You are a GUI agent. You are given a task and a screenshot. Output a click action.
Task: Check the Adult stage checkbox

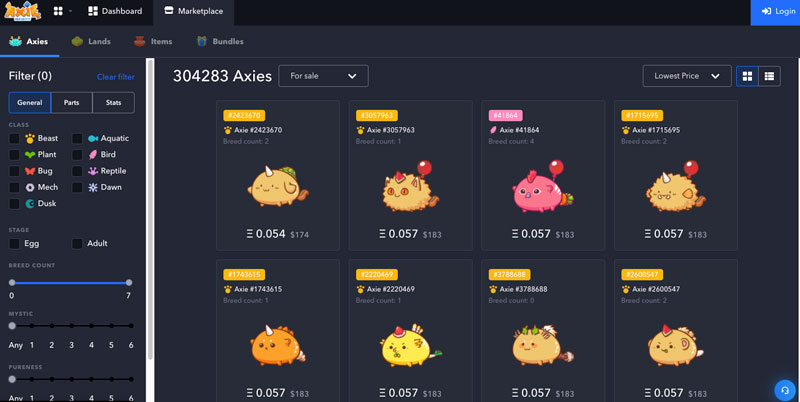[x=77, y=243]
